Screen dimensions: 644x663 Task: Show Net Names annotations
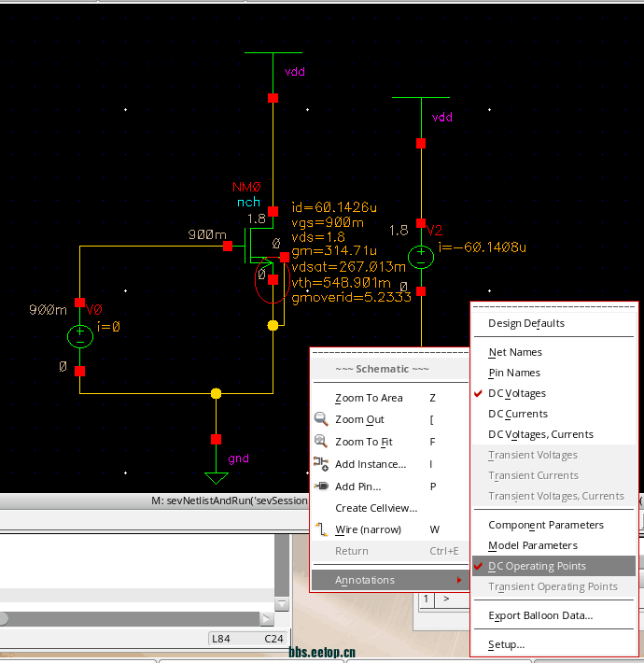click(554, 352)
